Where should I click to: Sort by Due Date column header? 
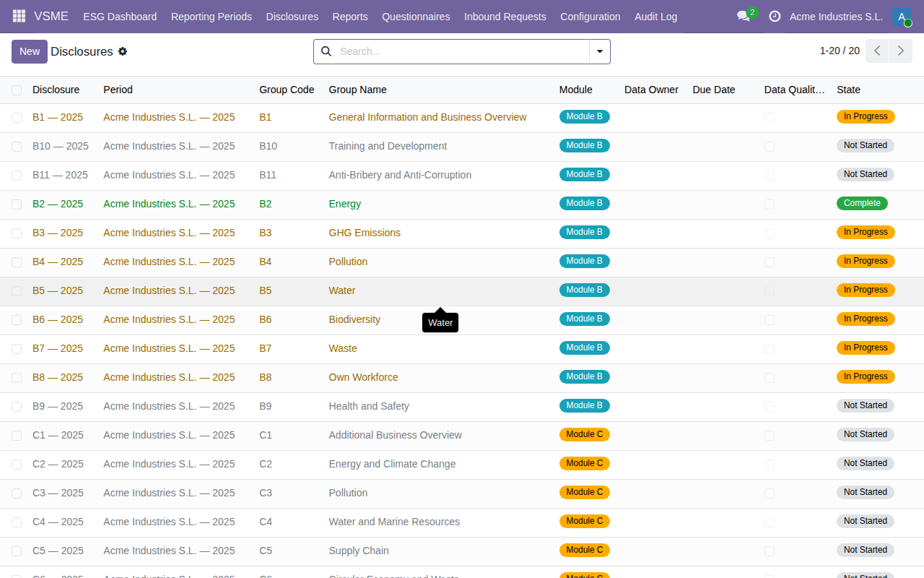(x=714, y=90)
